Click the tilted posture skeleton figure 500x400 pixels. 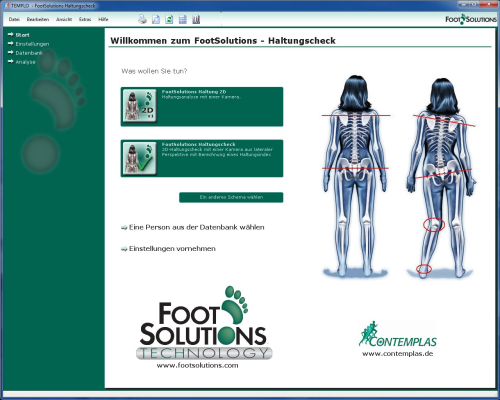441,178
